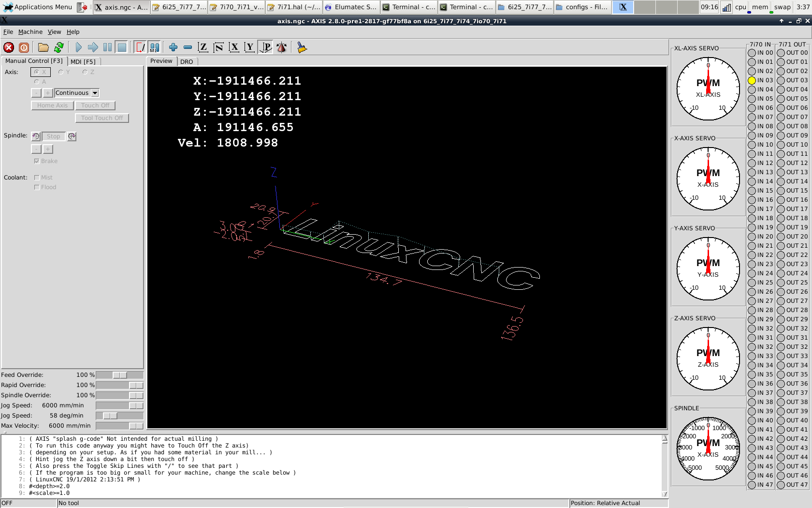Screen dimensions: 812x508
Task: Select Z axis radio button
Action: [x=88, y=72]
